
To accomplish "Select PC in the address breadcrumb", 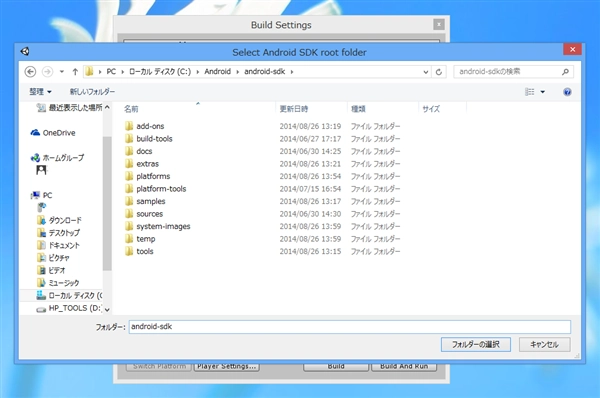I will (111, 72).
